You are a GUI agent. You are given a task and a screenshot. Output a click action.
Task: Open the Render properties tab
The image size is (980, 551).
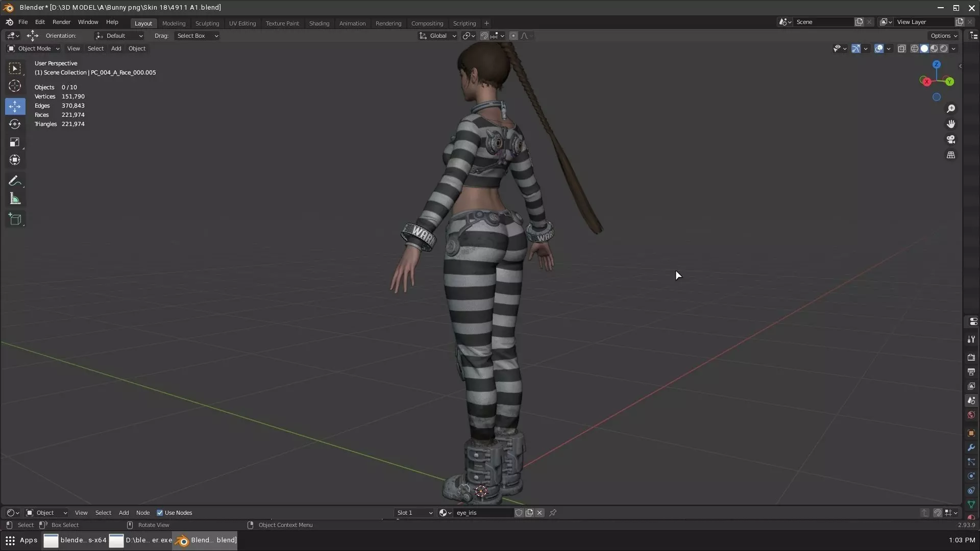(x=971, y=357)
